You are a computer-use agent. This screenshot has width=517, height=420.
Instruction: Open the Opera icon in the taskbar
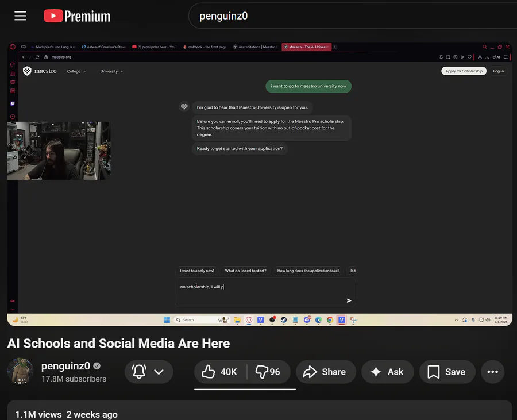point(249,320)
